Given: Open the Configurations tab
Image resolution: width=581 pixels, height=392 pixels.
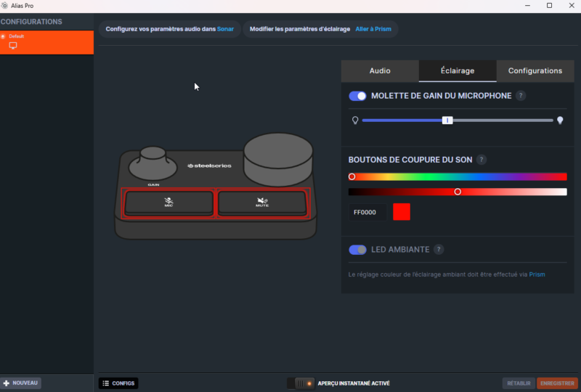Looking at the screenshot, I should (x=535, y=71).
